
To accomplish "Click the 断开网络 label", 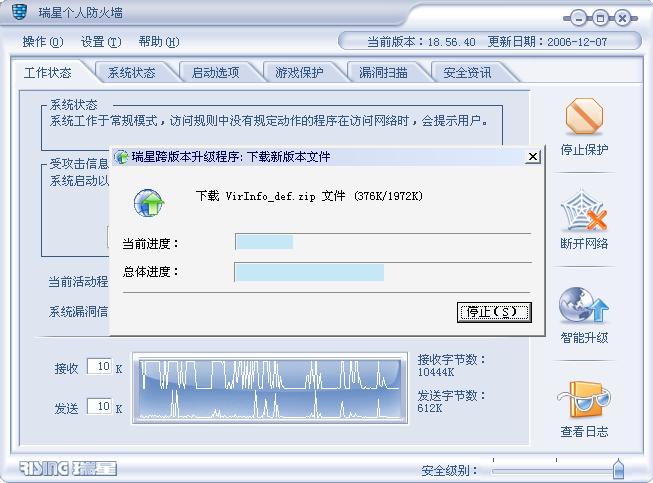I will coord(584,244).
